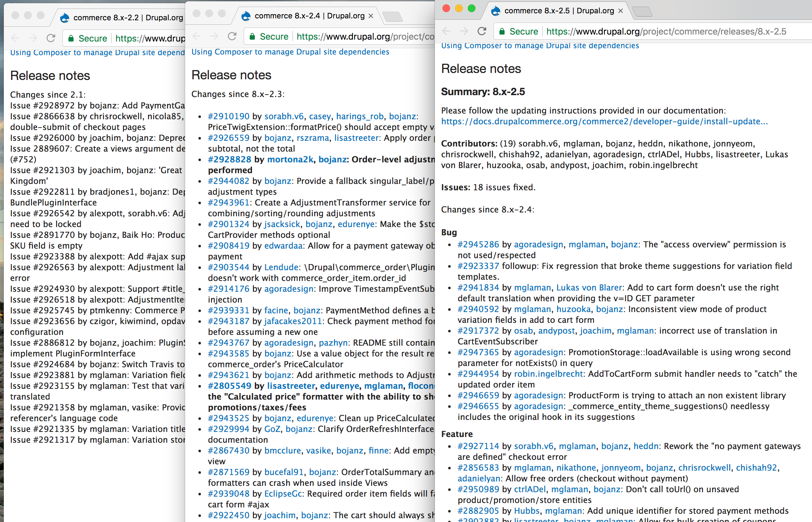Open issue #2947365 PromotionStorage loadAvailable

tap(478, 352)
